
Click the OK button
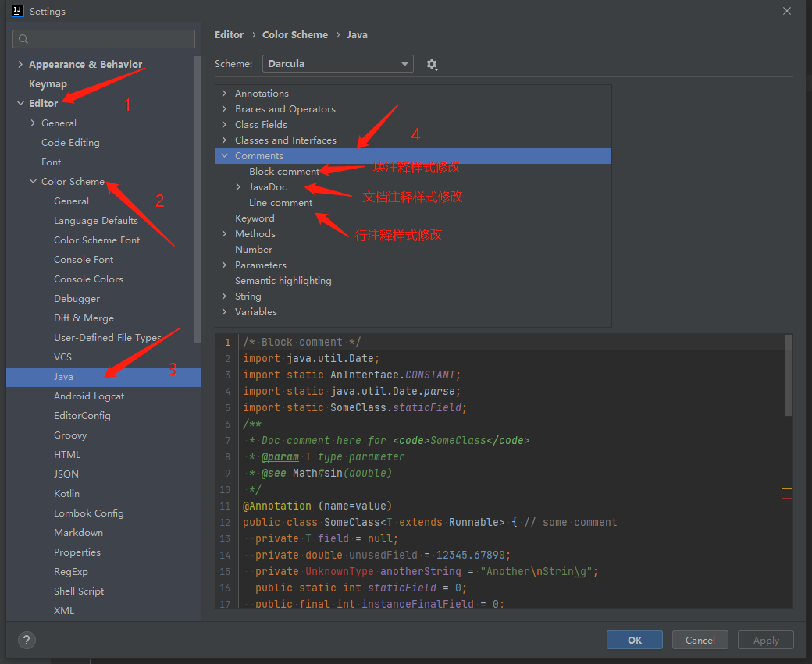point(634,640)
